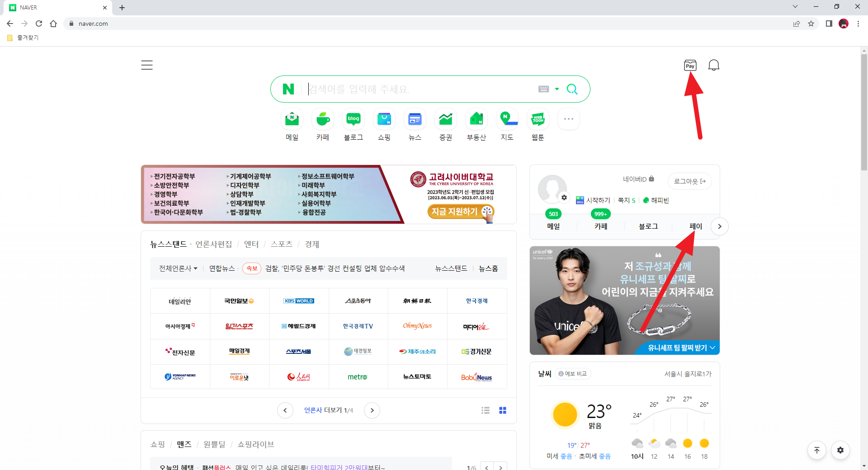
Task: Toggle the browser side panel icon
Action: coord(829,23)
